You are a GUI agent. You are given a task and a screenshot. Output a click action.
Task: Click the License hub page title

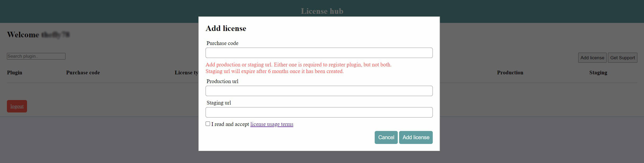pyautogui.click(x=322, y=11)
